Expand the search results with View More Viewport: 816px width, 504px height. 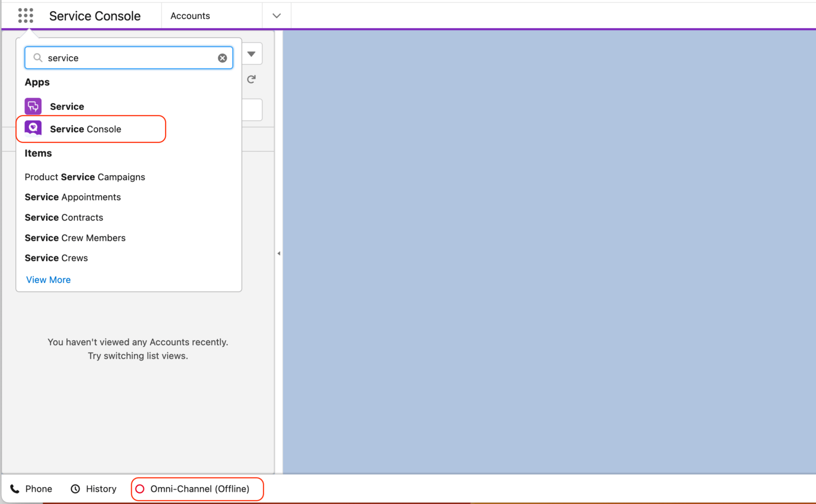coord(48,280)
